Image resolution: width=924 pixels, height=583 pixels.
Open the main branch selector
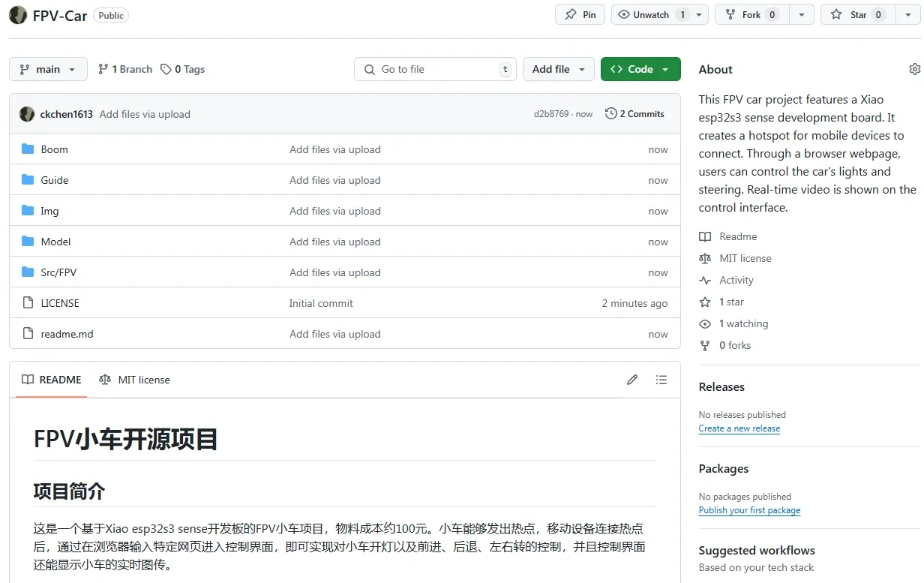48,69
